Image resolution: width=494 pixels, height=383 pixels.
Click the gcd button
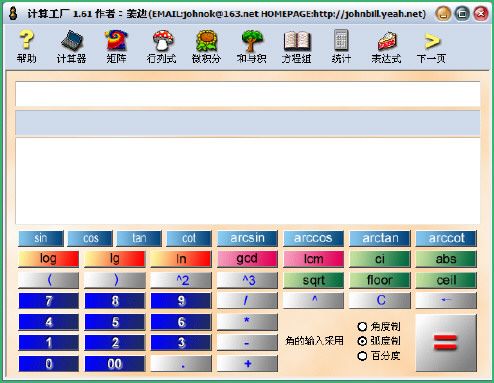(247, 259)
